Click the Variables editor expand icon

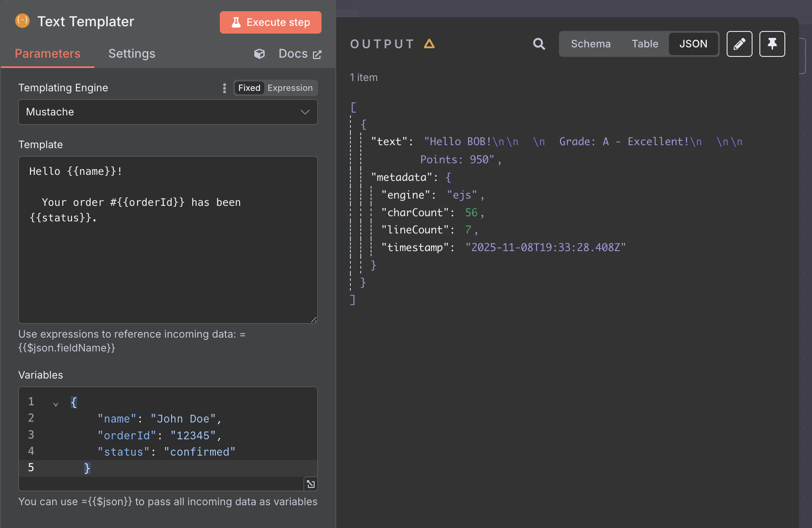[x=311, y=484]
